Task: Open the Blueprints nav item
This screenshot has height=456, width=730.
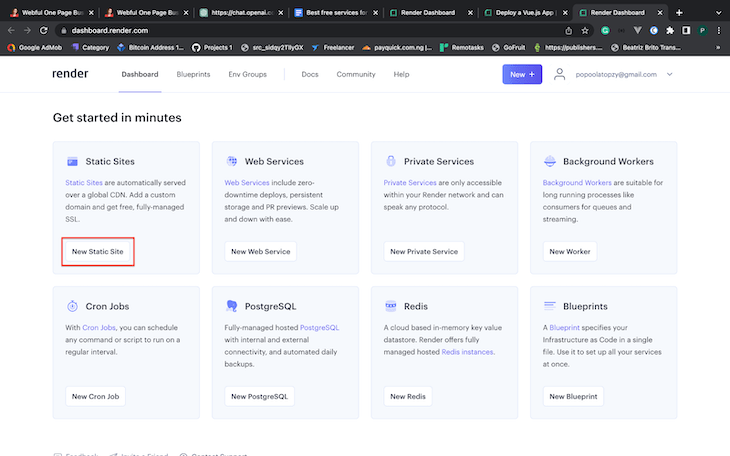Action: coord(193,74)
